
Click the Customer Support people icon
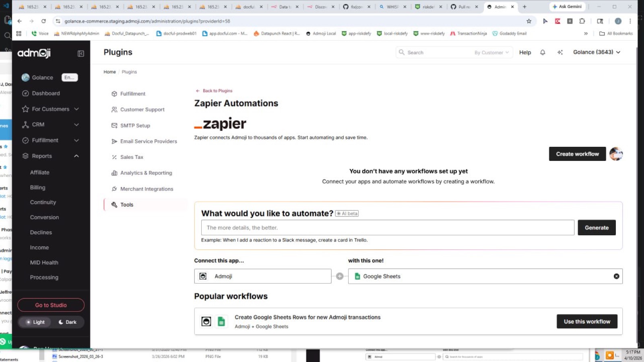pyautogui.click(x=114, y=109)
